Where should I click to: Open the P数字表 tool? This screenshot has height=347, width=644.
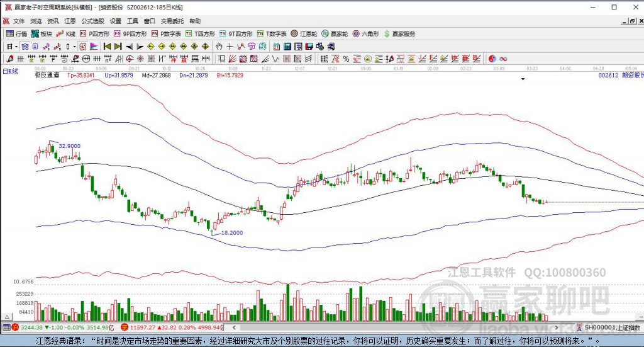[x=166, y=34]
